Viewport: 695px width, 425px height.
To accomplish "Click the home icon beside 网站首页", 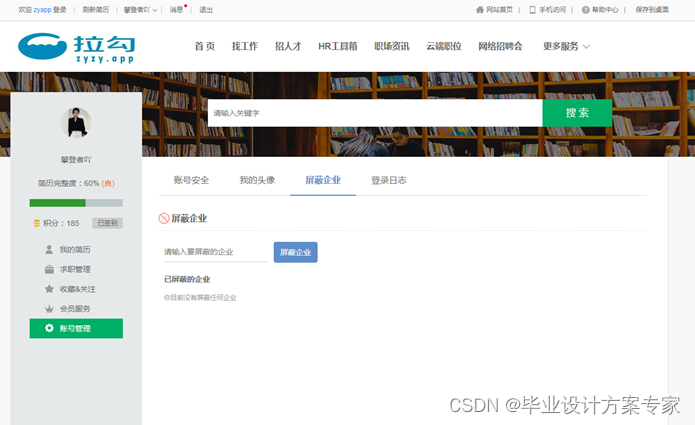I will coord(480,10).
